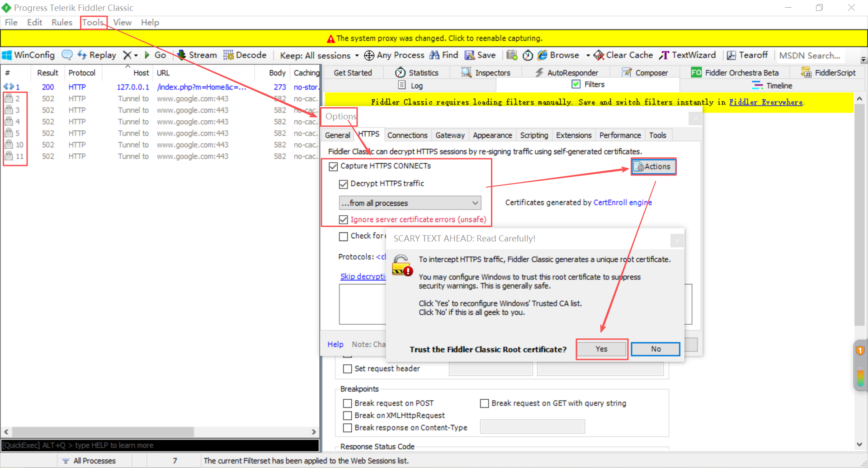The width and height of the screenshot is (868, 468).
Task: Expand the toolbar overflow arrow
Action: coord(863,59)
